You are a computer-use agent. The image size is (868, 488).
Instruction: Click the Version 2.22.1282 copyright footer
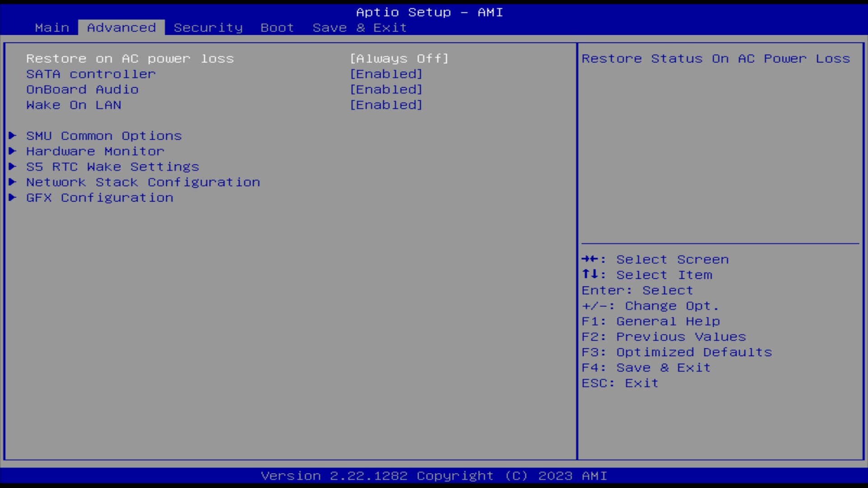tap(434, 476)
